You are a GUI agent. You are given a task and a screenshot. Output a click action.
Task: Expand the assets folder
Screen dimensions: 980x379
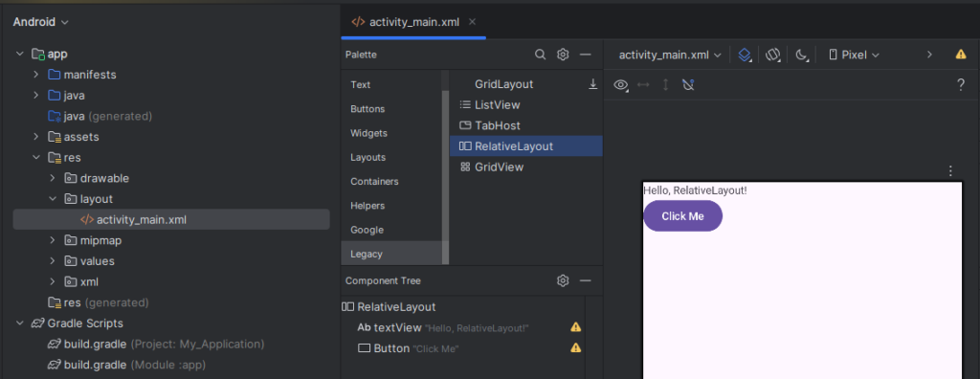coord(35,137)
